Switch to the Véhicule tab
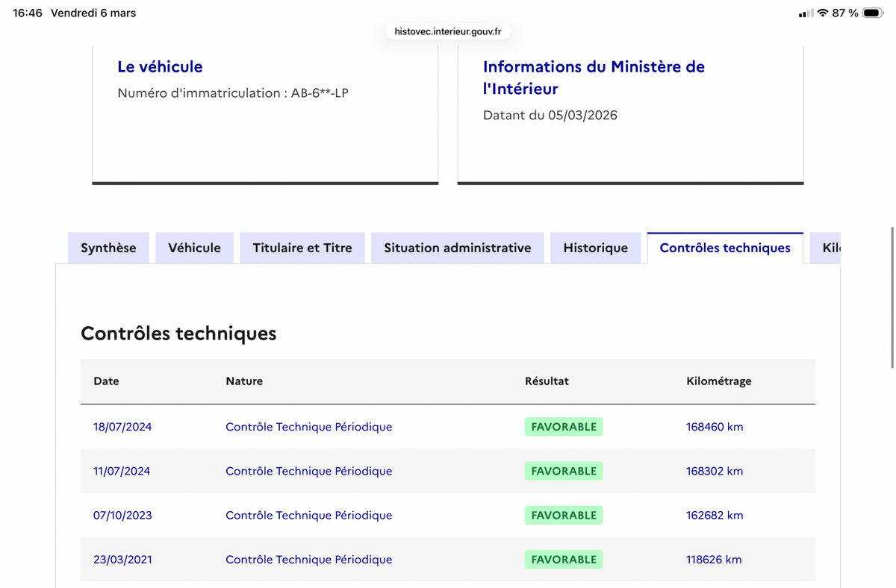The image size is (896, 588). [194, 248]
